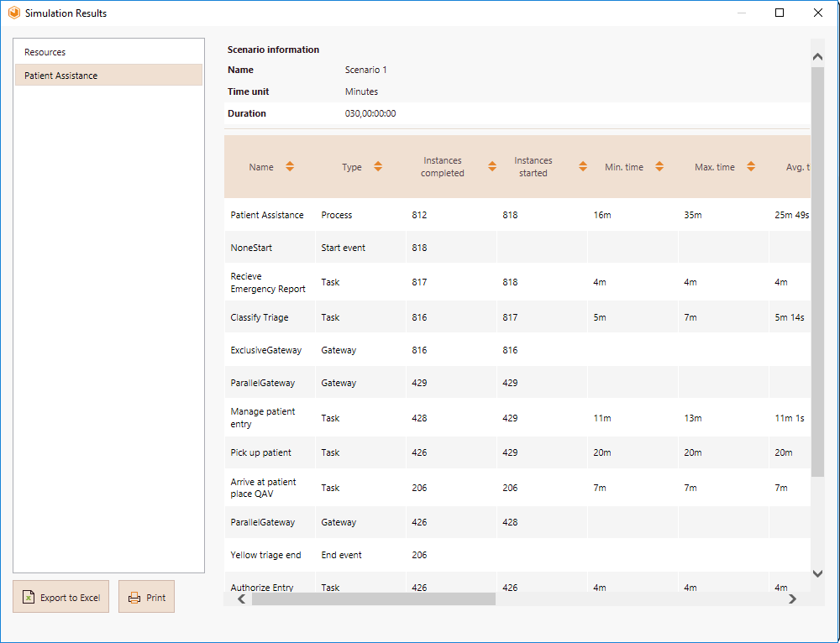Sort table by Name column arrows
This screenshot has height=643, width=840.
[290, 166]
